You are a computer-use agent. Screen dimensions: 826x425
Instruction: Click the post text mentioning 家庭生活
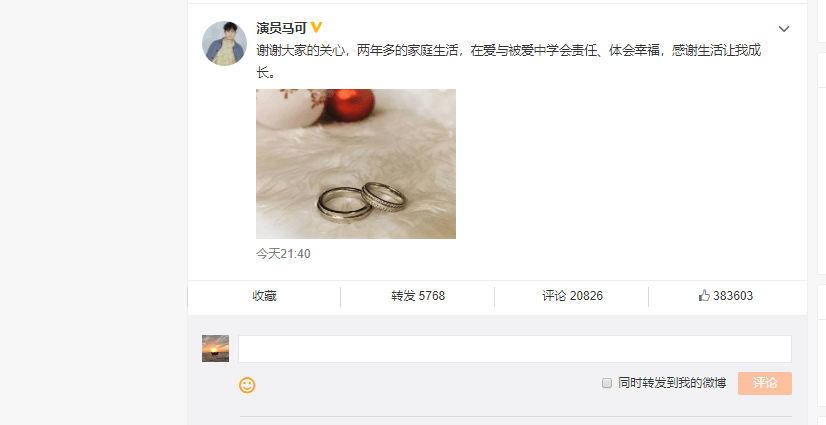coord(508,51)
